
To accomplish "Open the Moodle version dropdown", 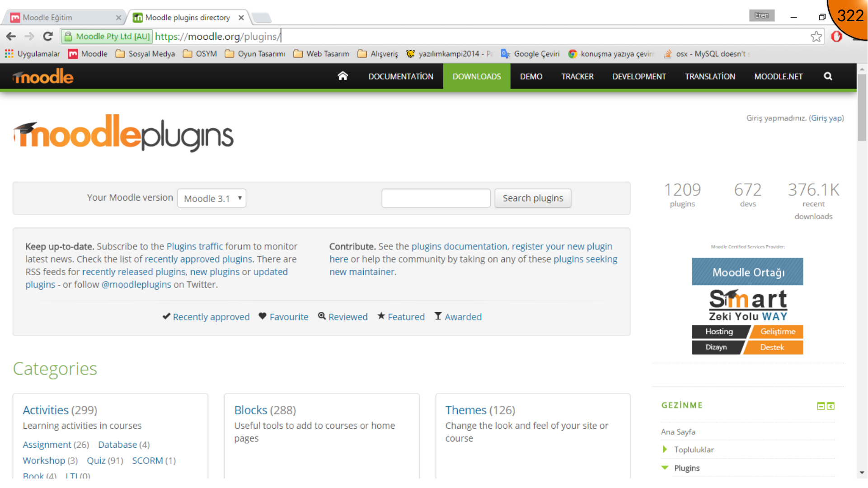I will pyautogui.click(x=211, y=198).
